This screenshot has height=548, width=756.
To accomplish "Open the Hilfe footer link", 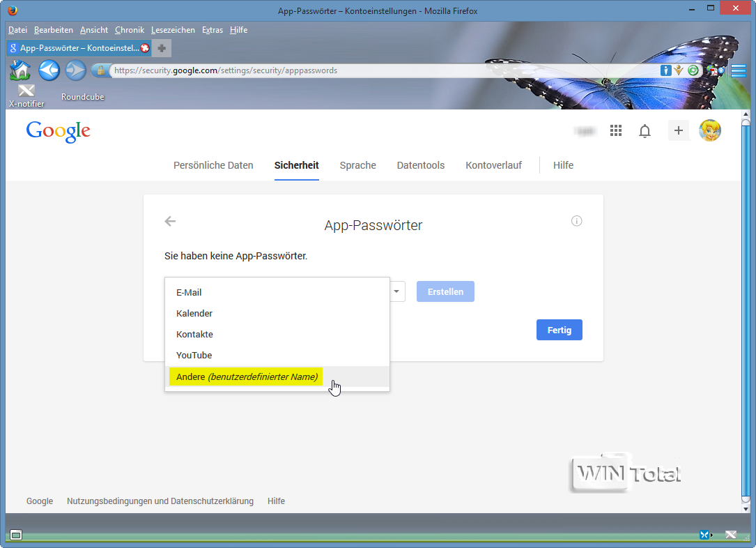I will tap(276, 501).
